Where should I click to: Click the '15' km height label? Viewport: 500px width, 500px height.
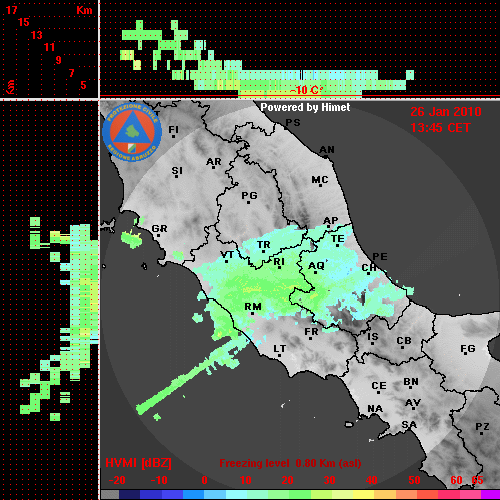23,22
